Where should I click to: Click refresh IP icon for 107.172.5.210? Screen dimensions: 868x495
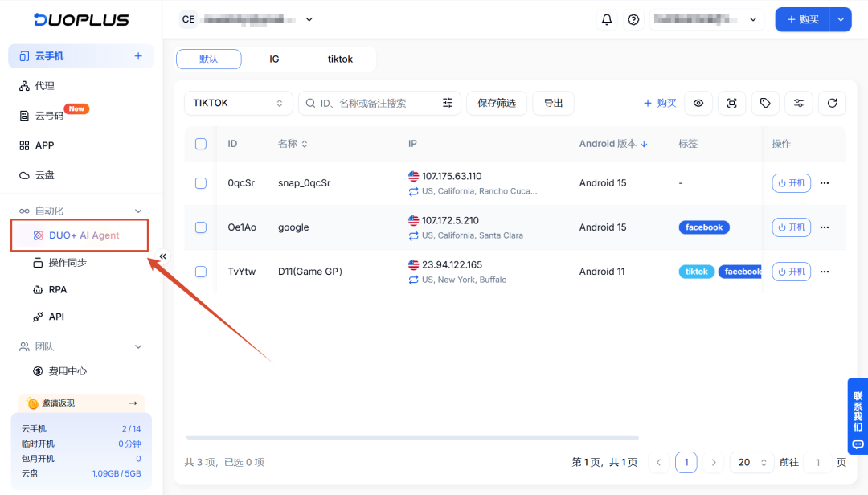pyautogui.click(x=414, y=236)
